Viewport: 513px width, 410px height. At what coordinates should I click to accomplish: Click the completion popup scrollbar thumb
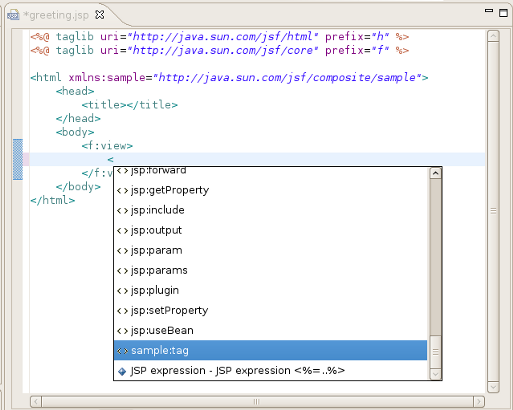(x=435, y=351)
